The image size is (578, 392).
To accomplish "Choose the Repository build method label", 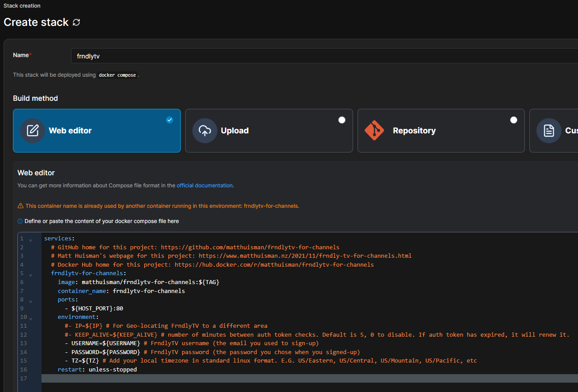I will (414, 131).
